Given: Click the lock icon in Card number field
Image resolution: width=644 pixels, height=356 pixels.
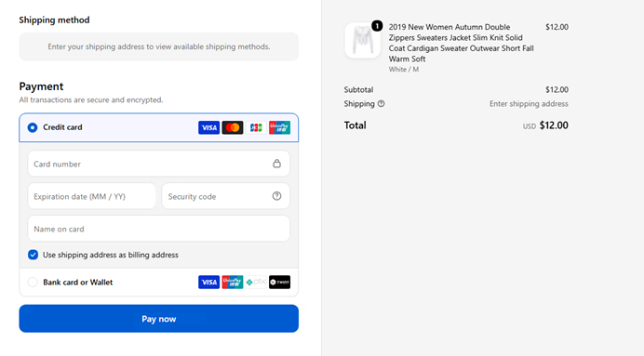Looking at the screenshot, I should click(x=276, y=164).
